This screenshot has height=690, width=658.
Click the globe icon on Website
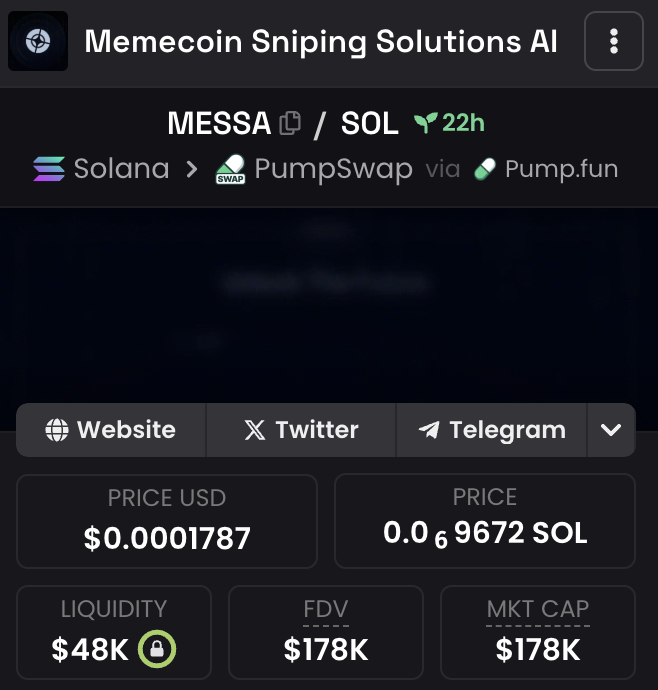(x=57, y=429)
